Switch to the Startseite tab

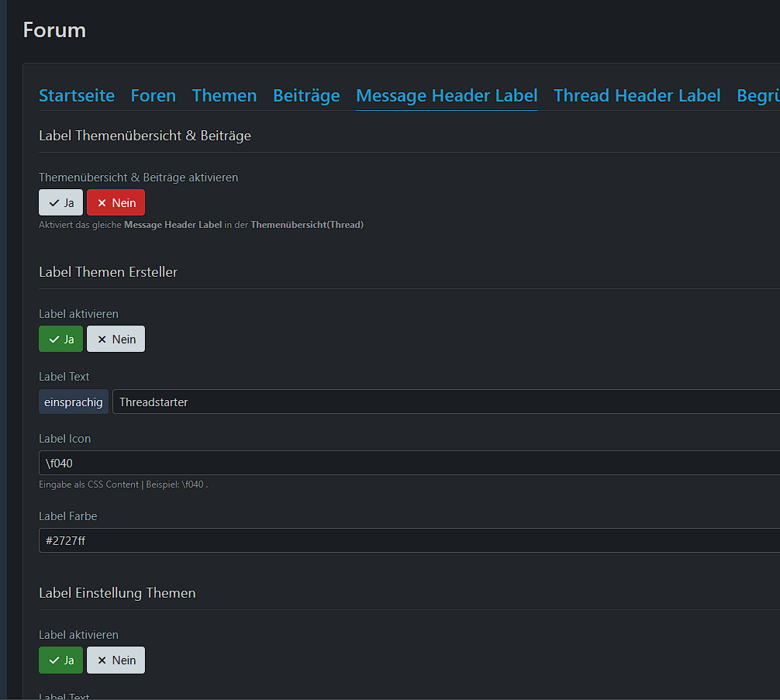point(77,96)
